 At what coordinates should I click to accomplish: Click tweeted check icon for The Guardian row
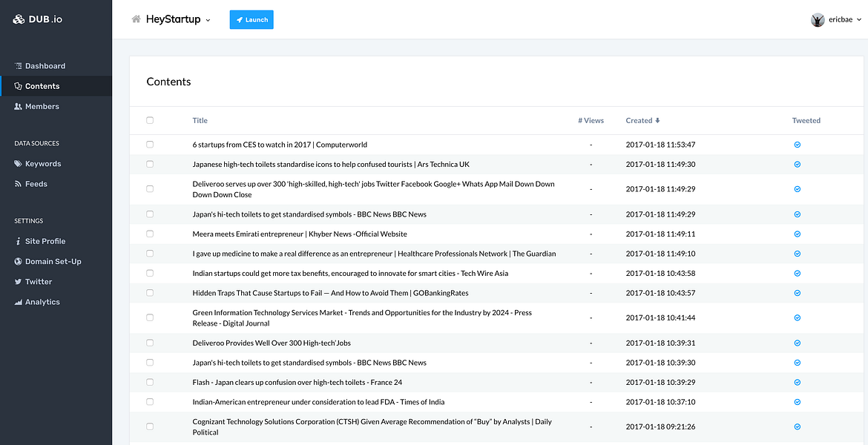pos(798,254)
